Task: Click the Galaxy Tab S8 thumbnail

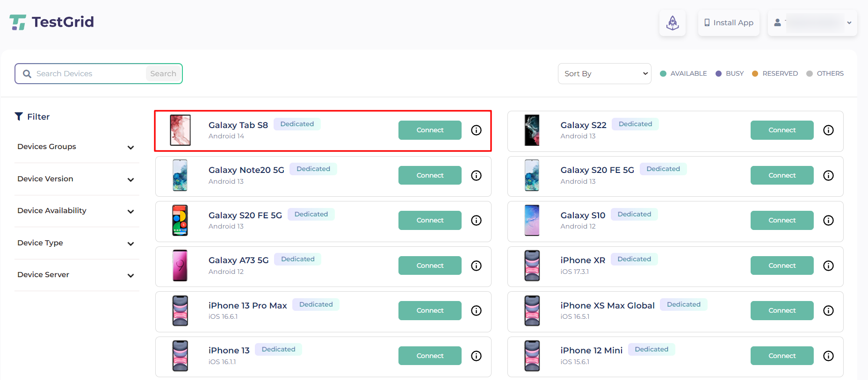Action: (x=180, y=130)
